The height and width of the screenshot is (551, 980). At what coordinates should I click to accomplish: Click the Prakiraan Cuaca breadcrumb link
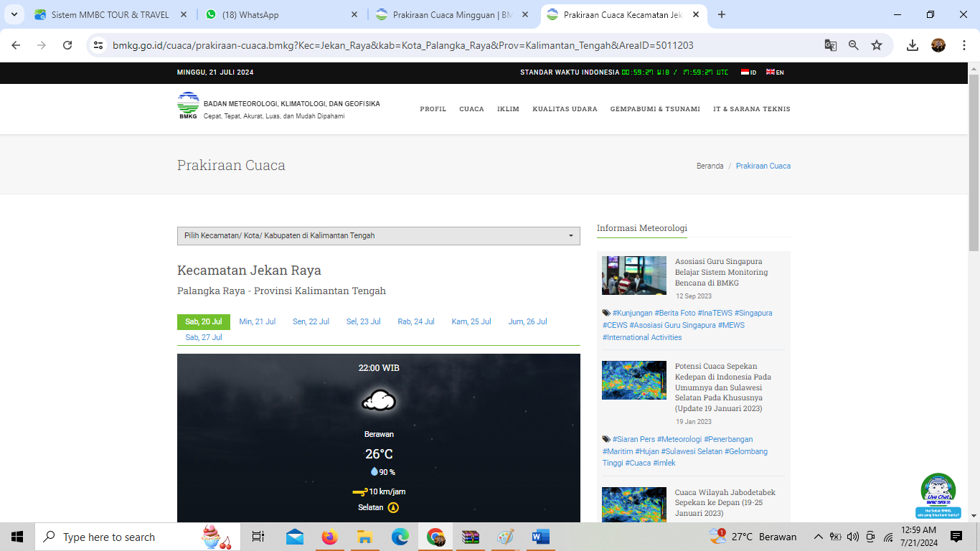pyautogui.click(x=763, y=166)
